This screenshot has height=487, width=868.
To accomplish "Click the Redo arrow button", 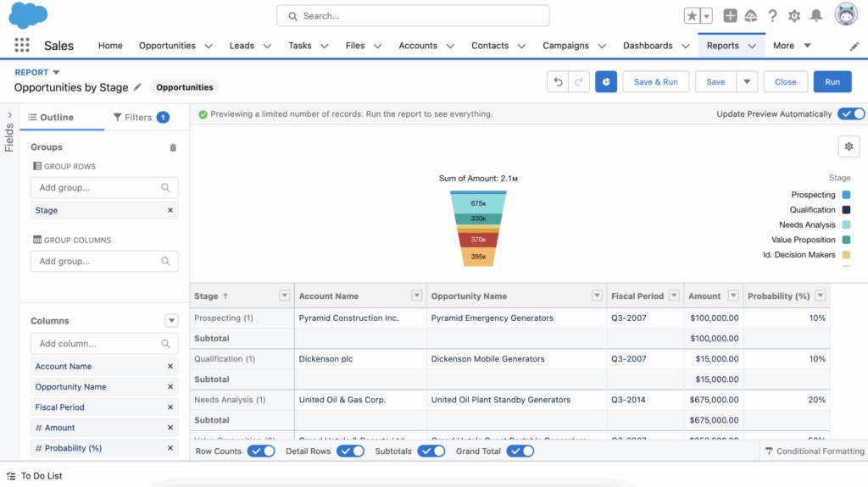I will pos(579,82).
